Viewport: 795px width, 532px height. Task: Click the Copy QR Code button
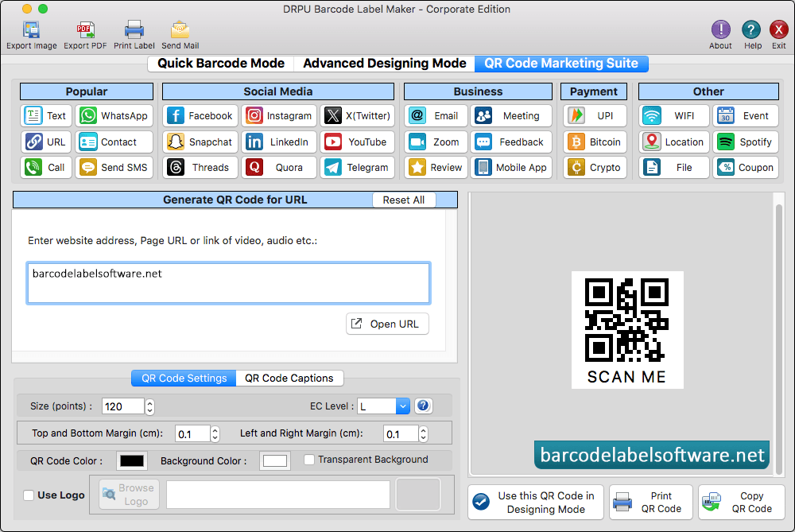pos(741,502)
